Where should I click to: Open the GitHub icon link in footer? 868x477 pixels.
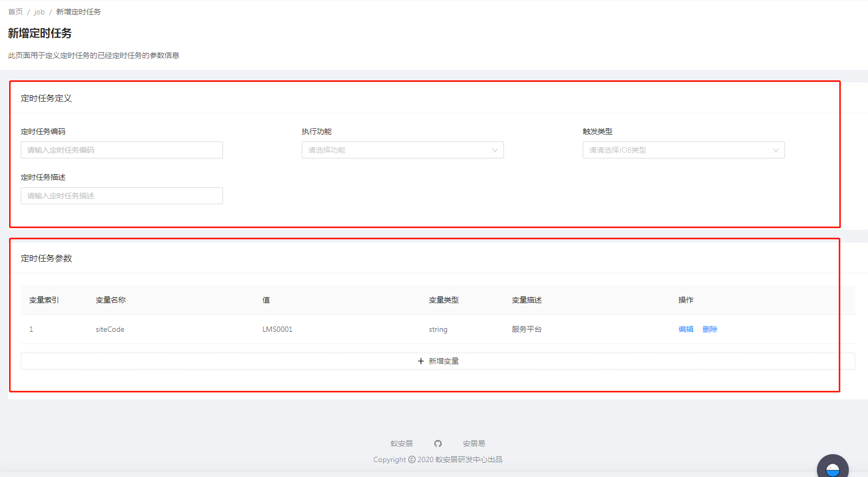pos(438,443)
